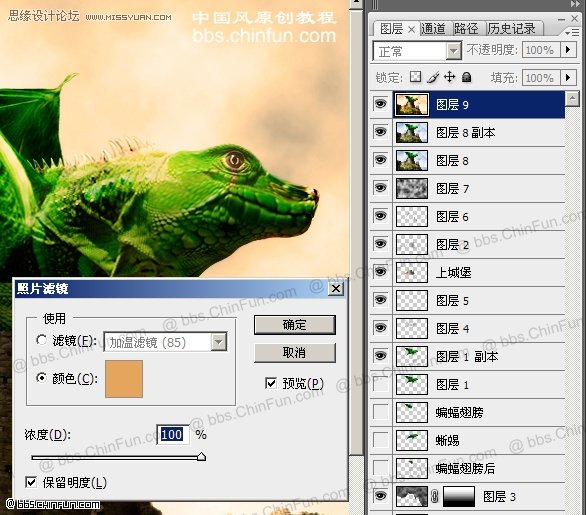Switch to the 路径 tab

(x=466, y=29)
